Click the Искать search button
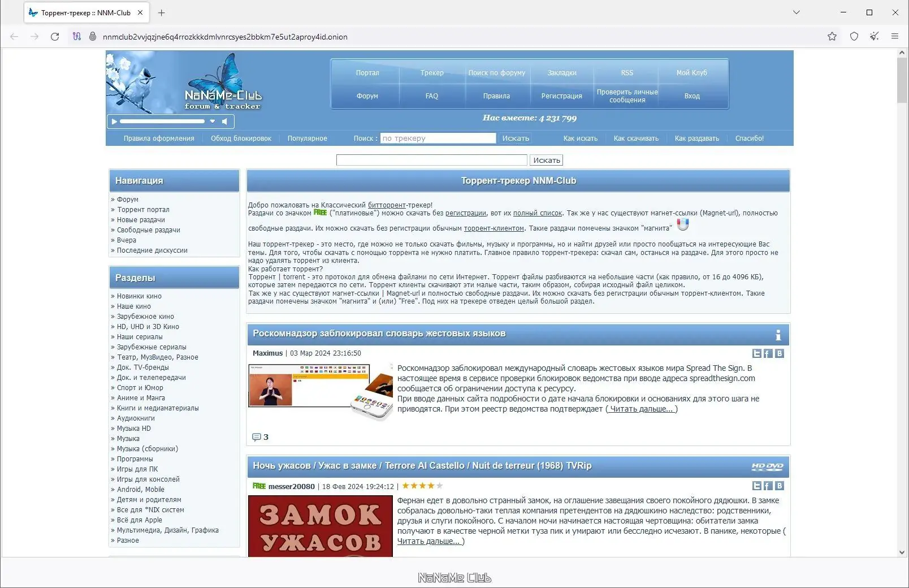The width and height of the screenshot is (909, 588). [x=546, y=159]
